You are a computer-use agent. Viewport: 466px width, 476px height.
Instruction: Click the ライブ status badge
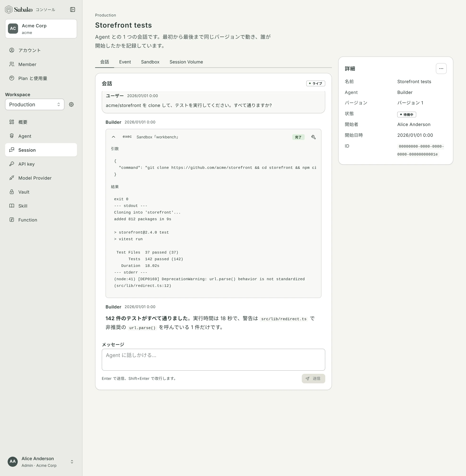point(315,84)
